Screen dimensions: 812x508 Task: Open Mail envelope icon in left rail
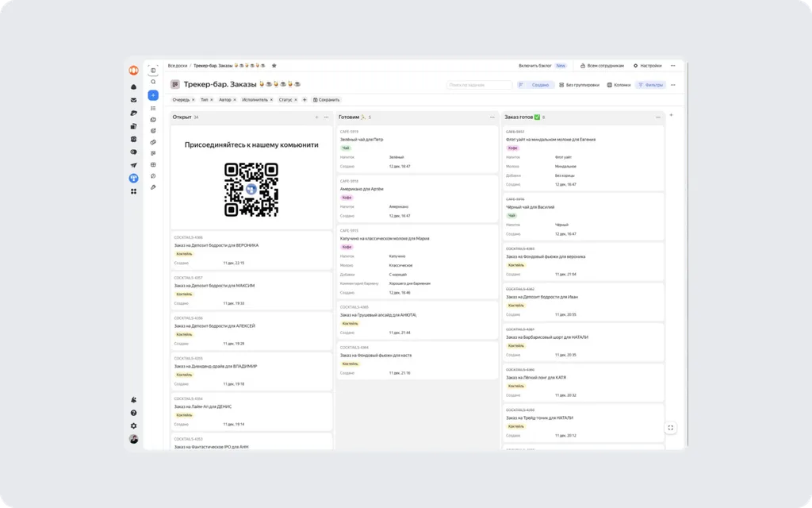pyautogui.click(x=133, y=100)
